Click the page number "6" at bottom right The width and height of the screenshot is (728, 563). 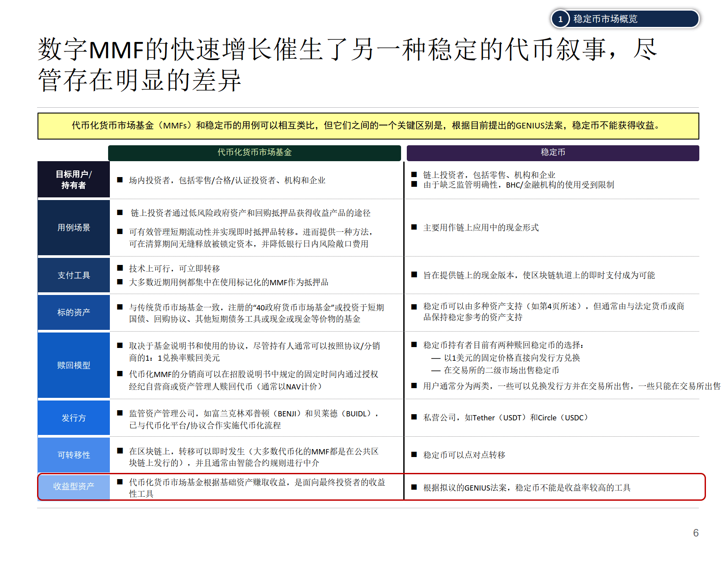click(x=696, y=533)
